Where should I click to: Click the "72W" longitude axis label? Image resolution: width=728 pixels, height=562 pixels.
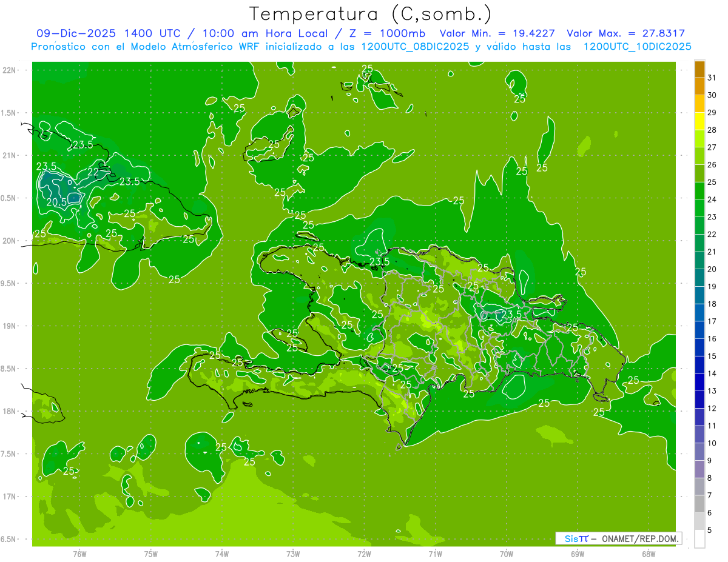364,554
